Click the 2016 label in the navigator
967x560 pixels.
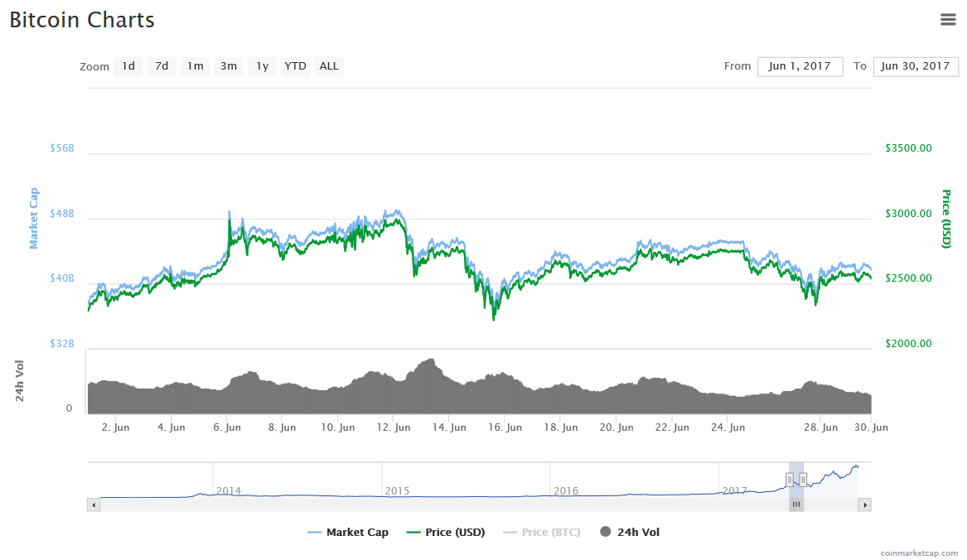click(566, 491)
